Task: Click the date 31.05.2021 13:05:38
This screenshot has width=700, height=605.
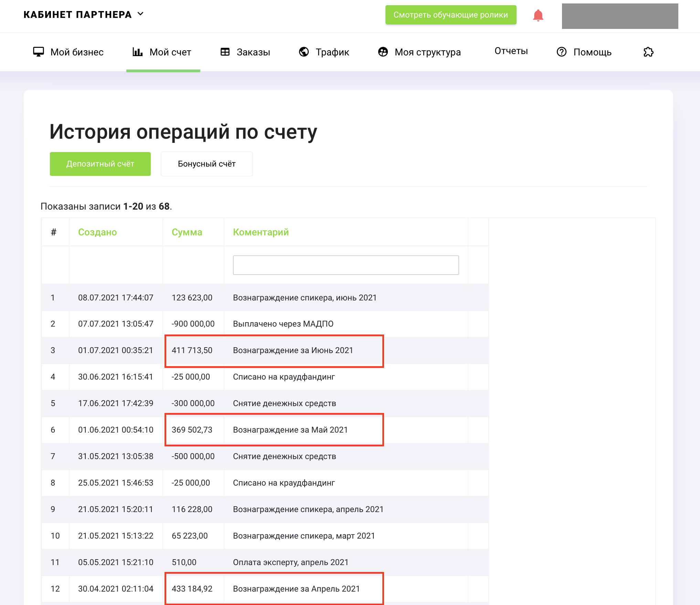Action: [x=116, y=456]
